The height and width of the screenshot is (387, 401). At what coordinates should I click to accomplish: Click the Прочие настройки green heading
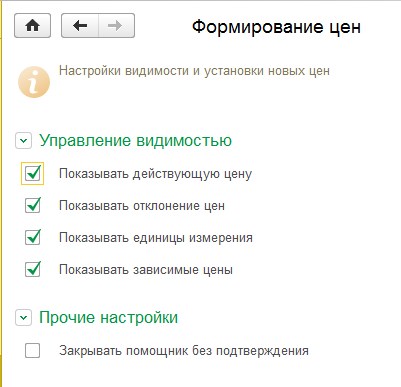(x=109, y=317)
